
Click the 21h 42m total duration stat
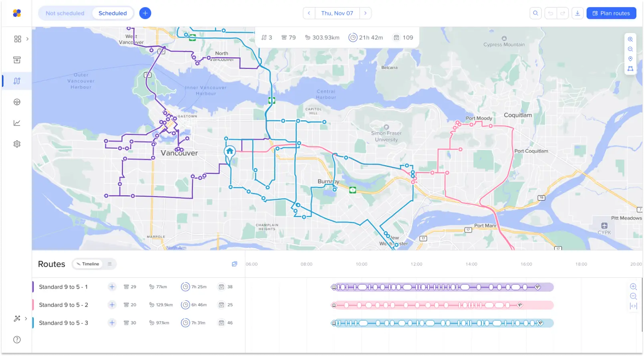[x=366, y=37]
